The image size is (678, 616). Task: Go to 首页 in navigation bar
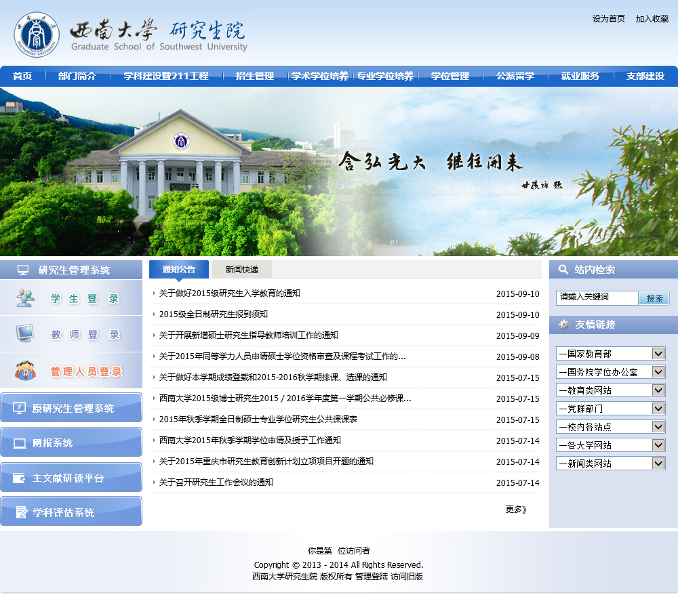(22, 76)
